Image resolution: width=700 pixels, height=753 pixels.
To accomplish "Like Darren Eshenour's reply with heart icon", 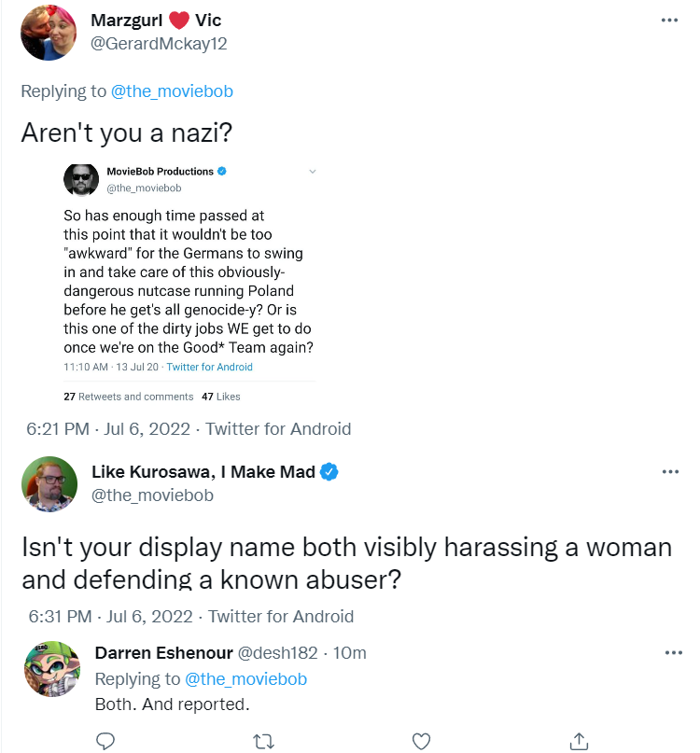I will pos(421,741).
